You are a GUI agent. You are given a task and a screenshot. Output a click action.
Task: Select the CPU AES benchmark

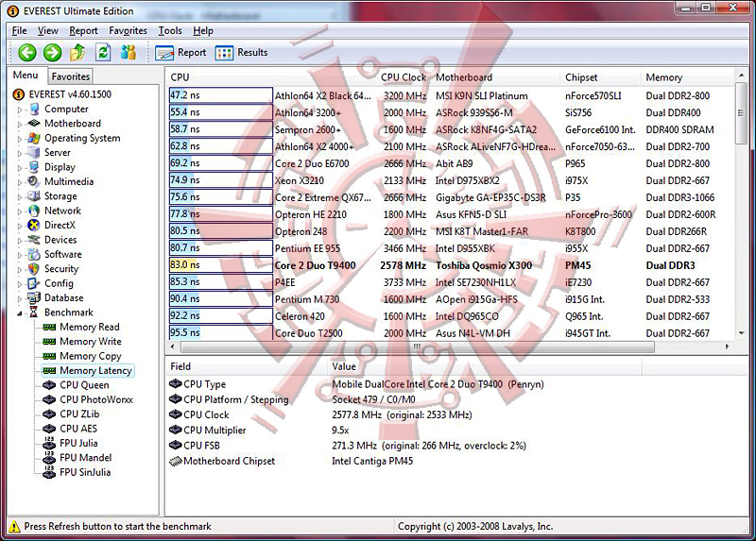[78, 429]
